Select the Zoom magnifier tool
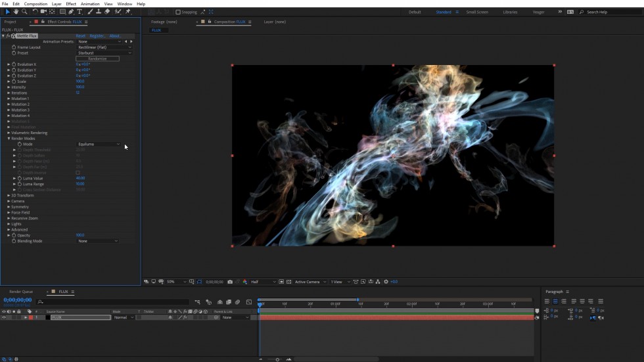Screen dimensions: 644x362 point(25,12)
